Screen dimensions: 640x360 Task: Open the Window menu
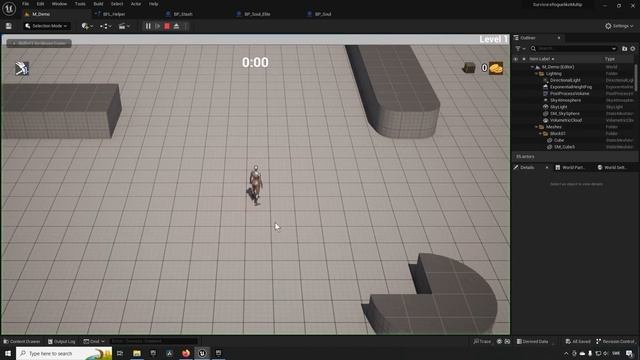pos(59,4)
